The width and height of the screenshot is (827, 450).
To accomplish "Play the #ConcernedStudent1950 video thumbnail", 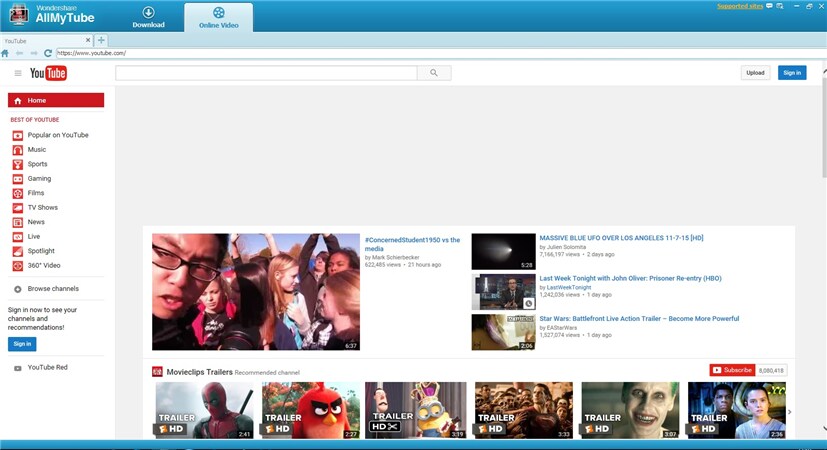I will 256,292.
